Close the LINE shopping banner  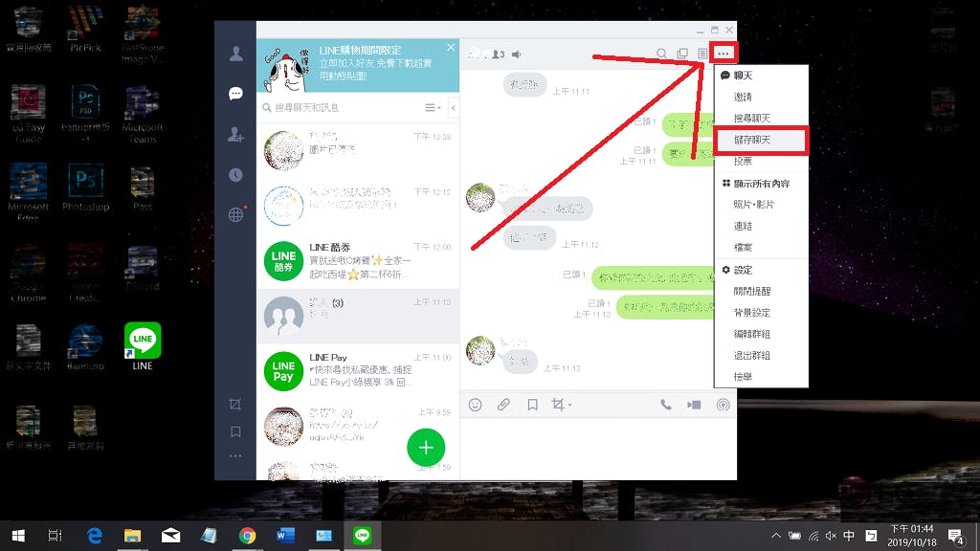(x=451, y=48)
